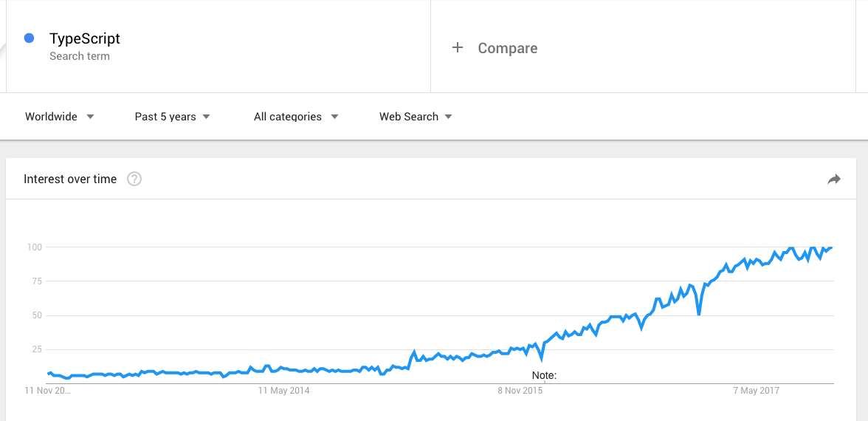Click the Note: marker on the chart
The image size is (868, 421).
(544, 376)
